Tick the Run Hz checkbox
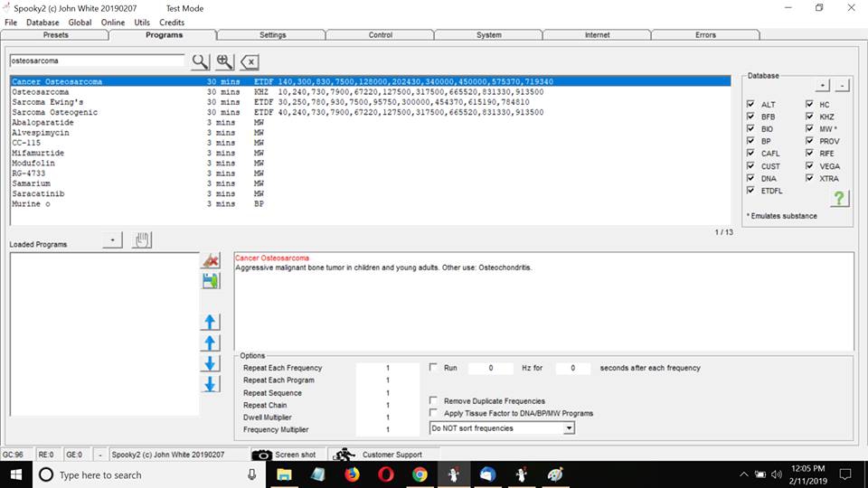Image resolution: width=868 pixels, height=488 pixels. pyautogui.click(x=433, y=368)
